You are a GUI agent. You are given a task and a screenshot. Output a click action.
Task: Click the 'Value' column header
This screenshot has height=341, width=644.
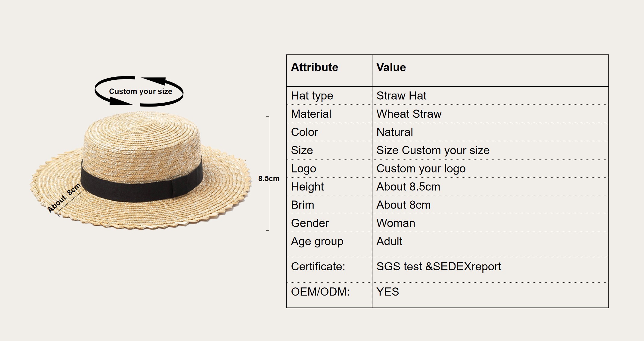click(490, 70)
